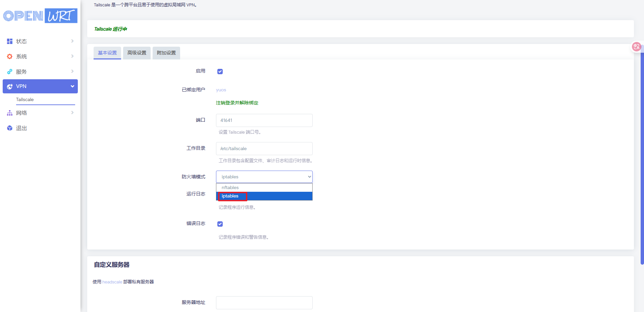Click the pink translate floating icon
Viewport: 644px width, 312px height.
[636, 47]
